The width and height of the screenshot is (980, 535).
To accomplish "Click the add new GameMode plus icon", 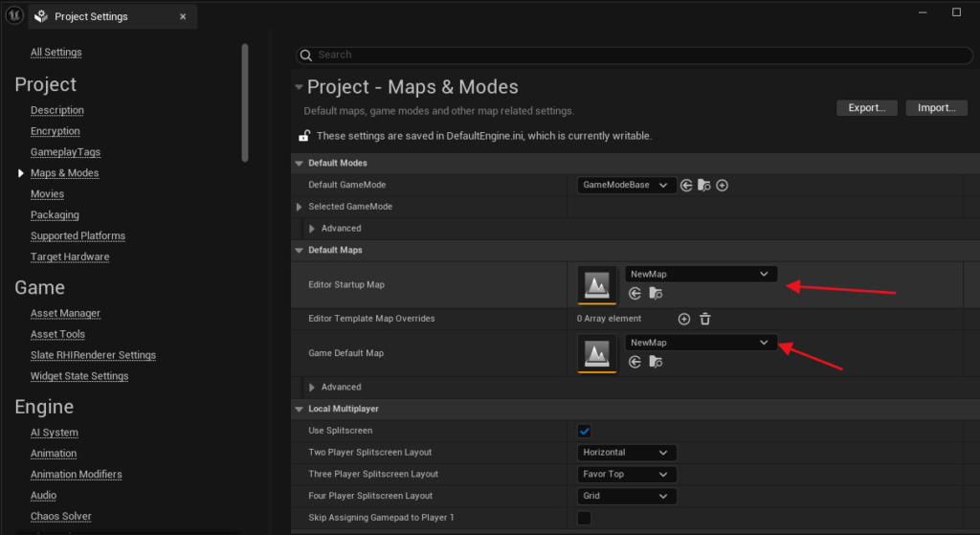I will pyautogui.click(x=723, y=186).
